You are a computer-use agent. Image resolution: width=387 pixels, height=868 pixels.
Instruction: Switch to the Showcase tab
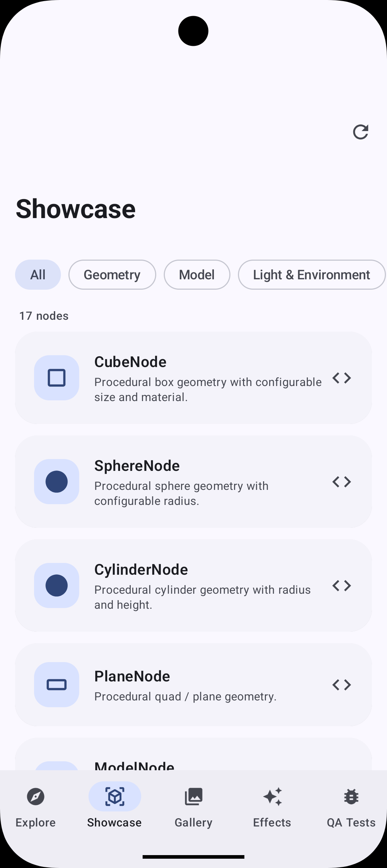tap(115, 797)
